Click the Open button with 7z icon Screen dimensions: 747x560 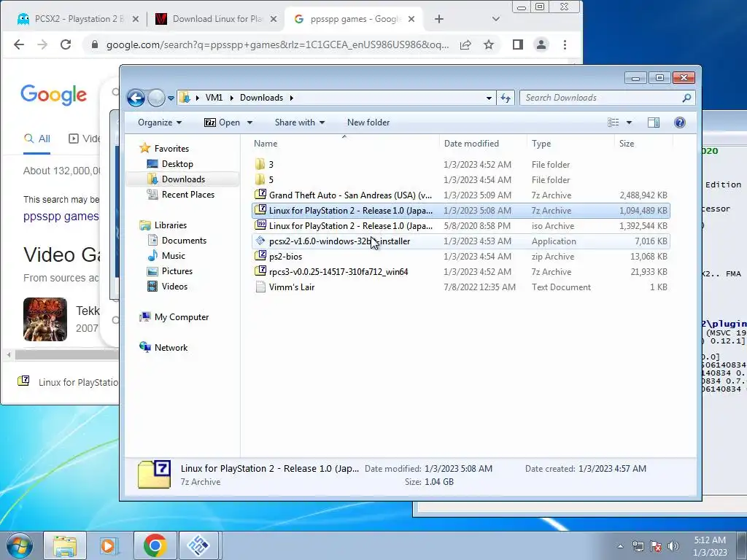coord(222,122)
